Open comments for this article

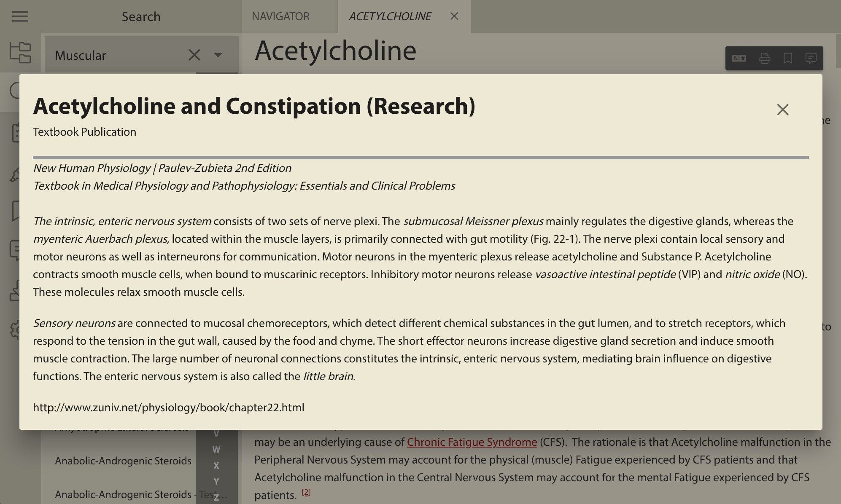(811, 58)
